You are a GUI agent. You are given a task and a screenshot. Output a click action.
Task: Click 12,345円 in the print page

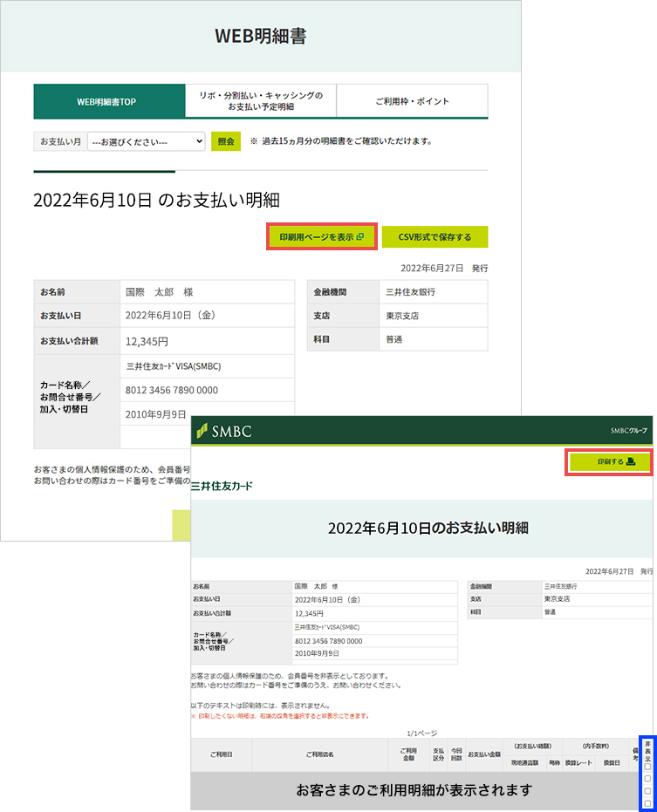(x=309, y=614)
